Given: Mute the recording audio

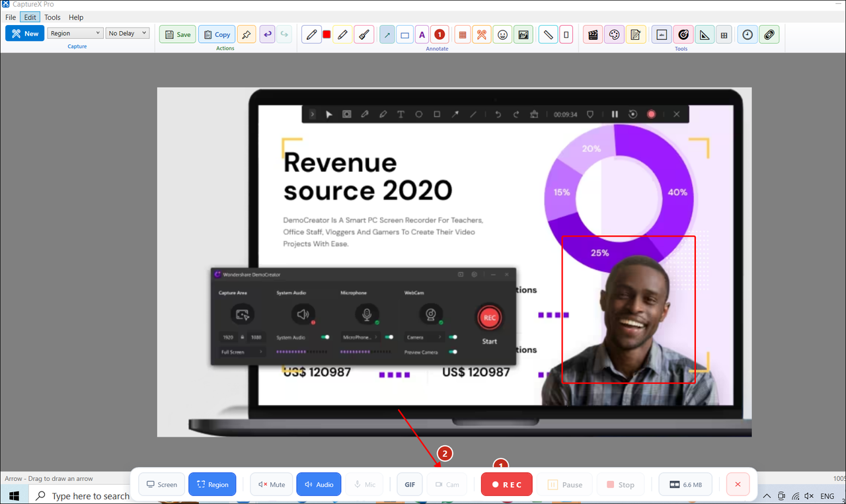Looking at the screenshot, I should tap(271, 484).
